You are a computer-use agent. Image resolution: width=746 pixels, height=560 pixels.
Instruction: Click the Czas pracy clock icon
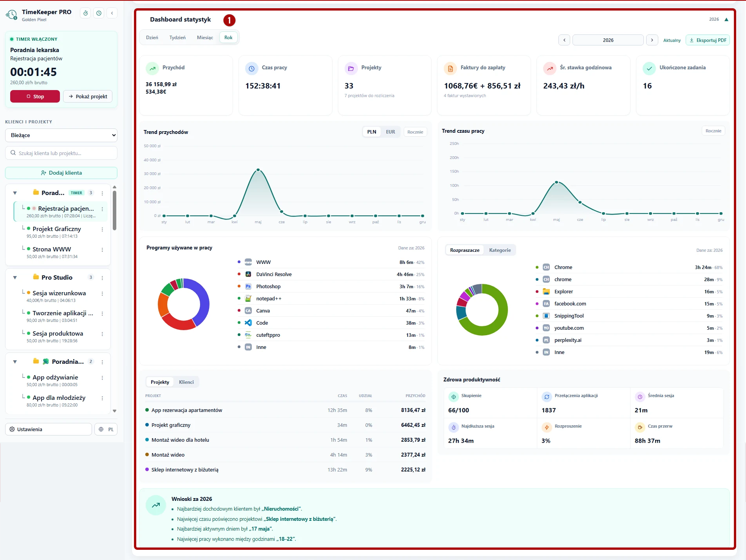click(x=252, y=69)
